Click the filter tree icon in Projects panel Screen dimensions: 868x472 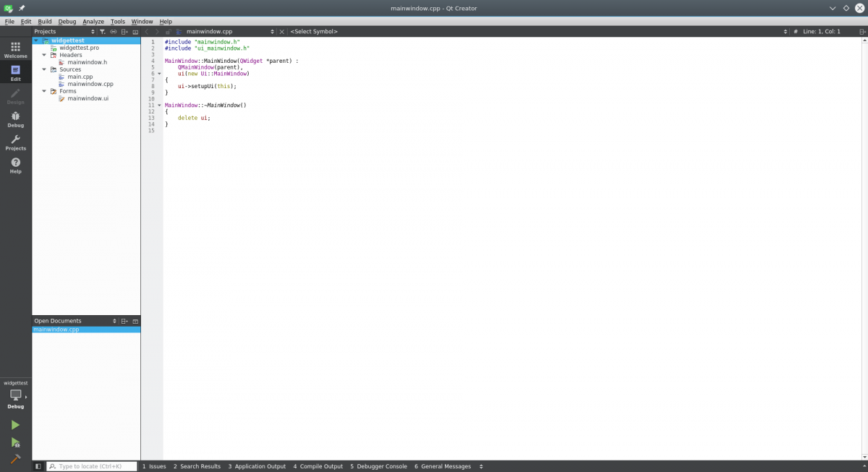[x=103, y=32]
